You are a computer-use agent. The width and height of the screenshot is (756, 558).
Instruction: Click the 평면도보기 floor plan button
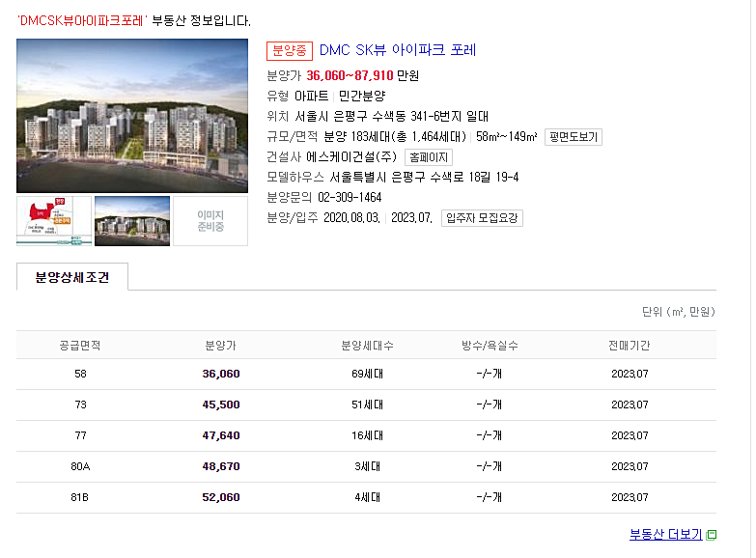(574, 137)
